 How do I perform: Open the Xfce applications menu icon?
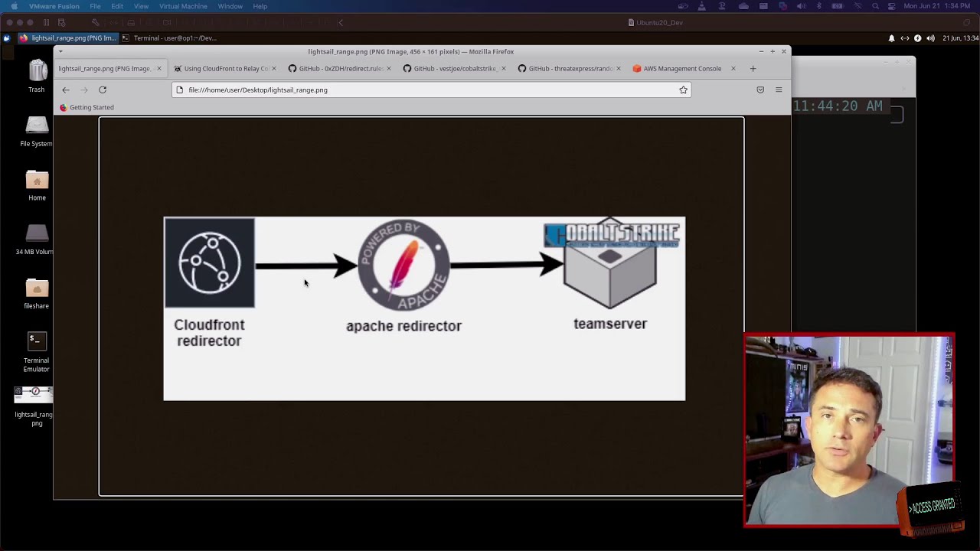[x=7, y=37]
